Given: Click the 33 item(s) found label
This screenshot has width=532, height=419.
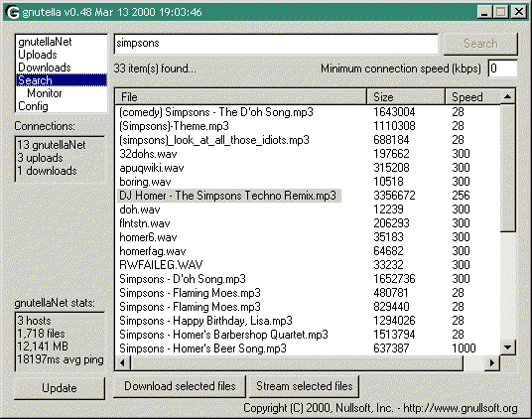Looking at the screenshot, I should click(155, 69).
